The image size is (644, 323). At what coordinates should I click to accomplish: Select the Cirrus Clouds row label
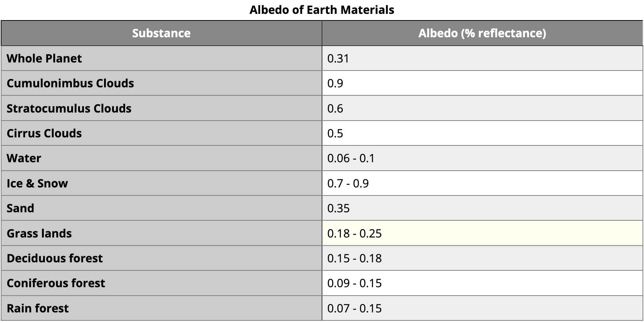[44, 133]
